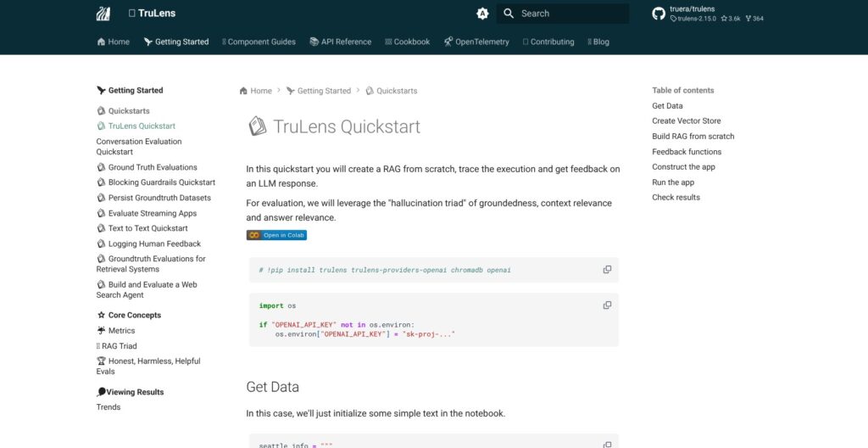The height and width of the screenshot is (448, 868).
Task: Jump to Create Vector Store section
Action: point(687,120)
